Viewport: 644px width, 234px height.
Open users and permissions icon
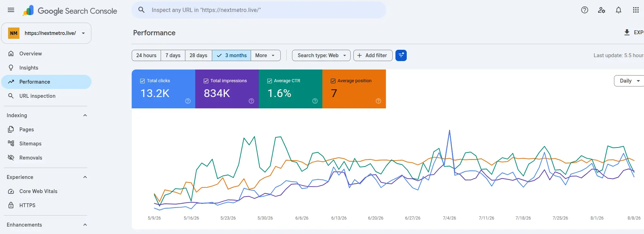point(602,10)
